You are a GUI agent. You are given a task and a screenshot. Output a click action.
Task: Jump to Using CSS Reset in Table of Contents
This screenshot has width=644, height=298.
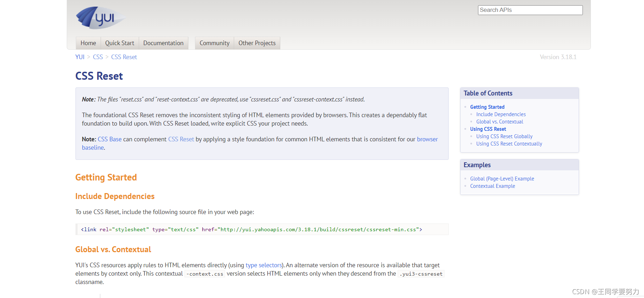click(488, 129)
